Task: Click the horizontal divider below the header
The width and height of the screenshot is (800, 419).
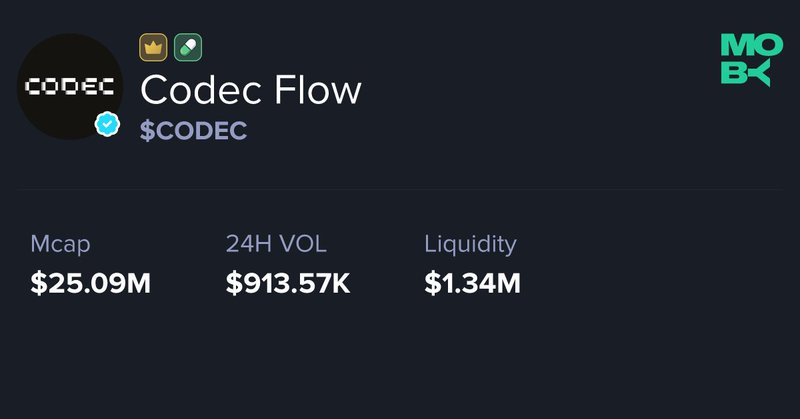Action: (x=400, y=189)
